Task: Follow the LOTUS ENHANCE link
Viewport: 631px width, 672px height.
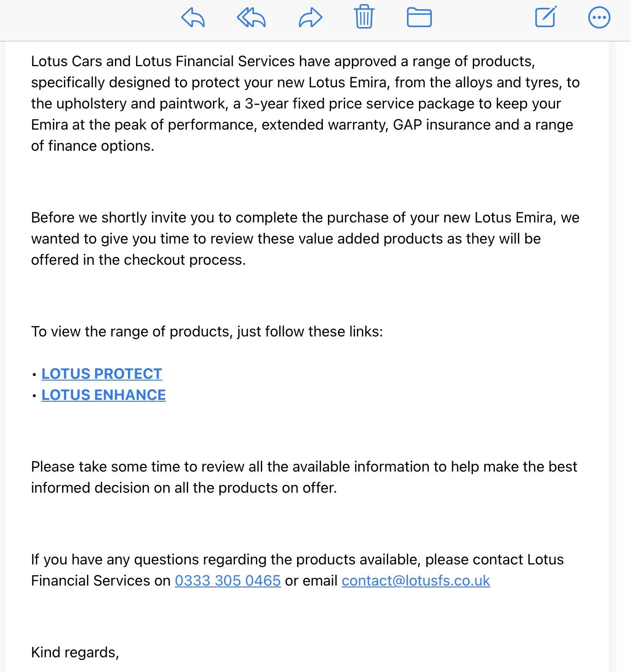Action: pos(103,395)
